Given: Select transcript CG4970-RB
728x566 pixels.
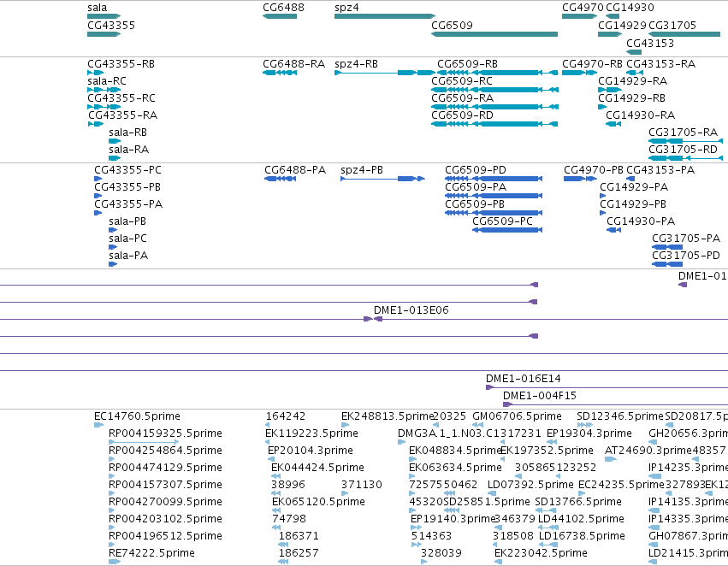Looking at the screenshot, I should 593,63.
